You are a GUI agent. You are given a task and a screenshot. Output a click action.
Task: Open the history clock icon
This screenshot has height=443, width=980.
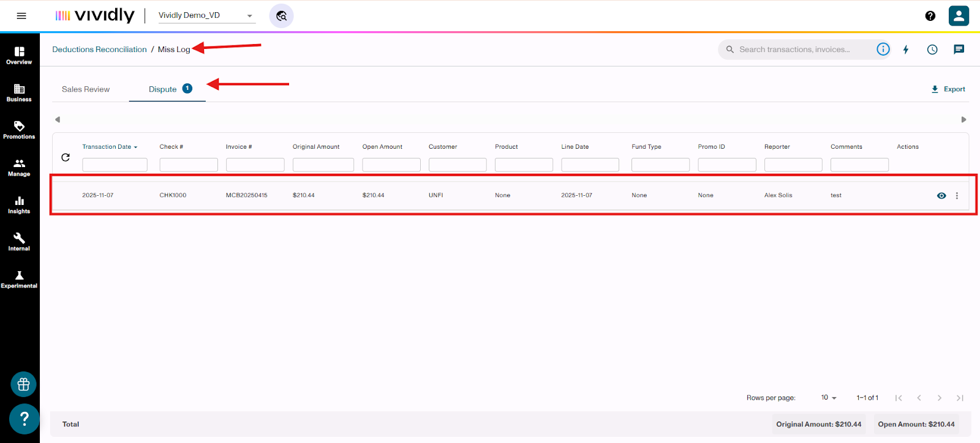tap(932, 50)
